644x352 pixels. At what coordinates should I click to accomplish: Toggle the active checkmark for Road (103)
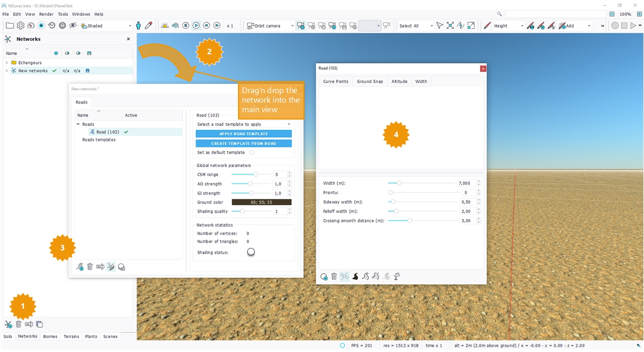click(x=126, y=132)
